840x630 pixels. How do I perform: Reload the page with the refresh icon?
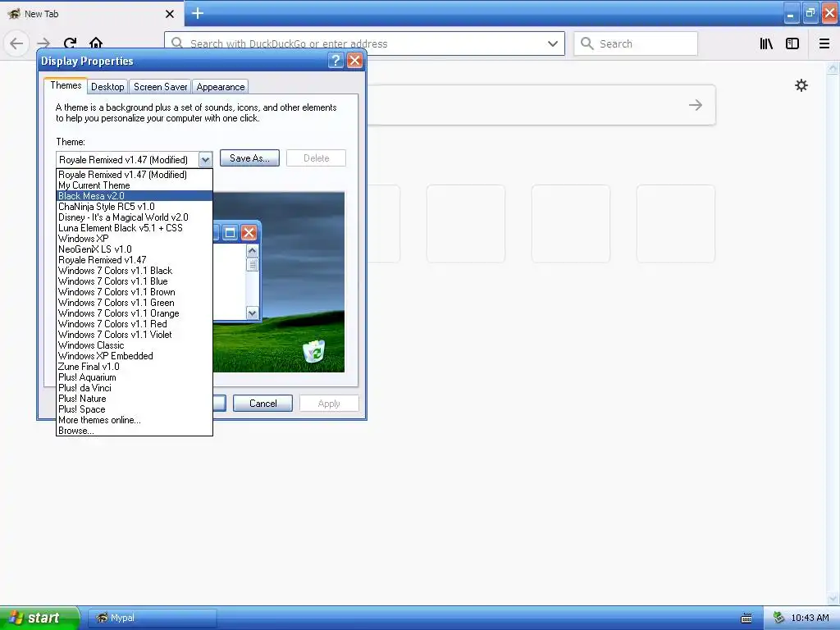click(71, 43)
